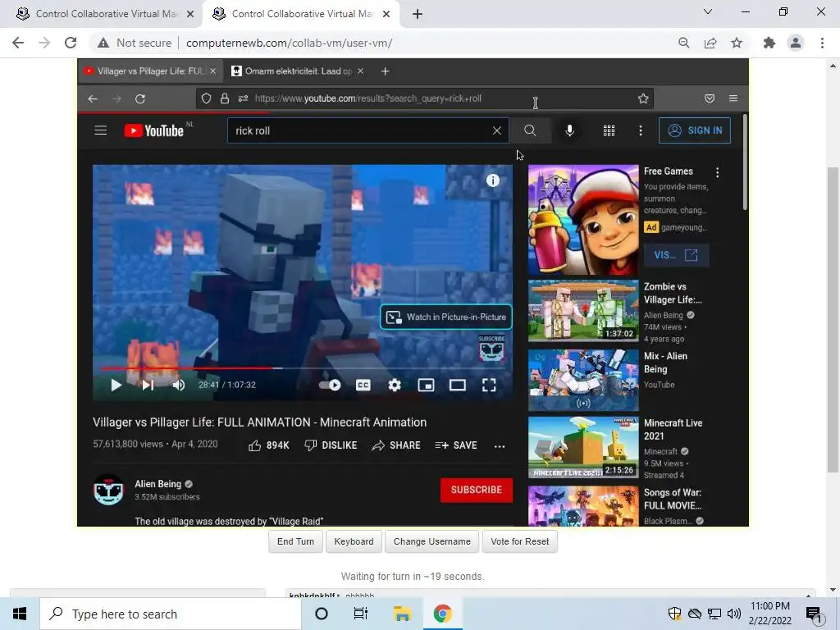840x630 pixels.
Task: Open Chrome extensions puzzle icon
Action: (769, 43)
